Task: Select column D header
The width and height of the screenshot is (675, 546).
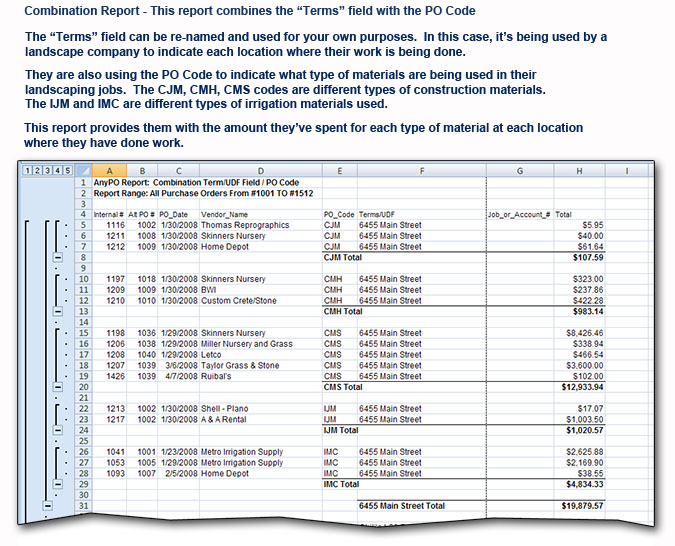Action: point(261,171)
